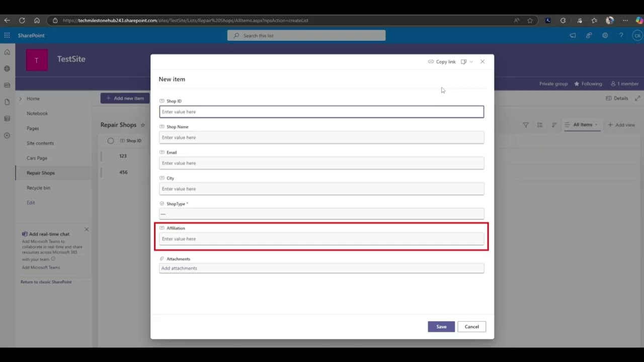Activate the Read aloud icon in address bar
The image size is (644, 362).
(517, 21)
